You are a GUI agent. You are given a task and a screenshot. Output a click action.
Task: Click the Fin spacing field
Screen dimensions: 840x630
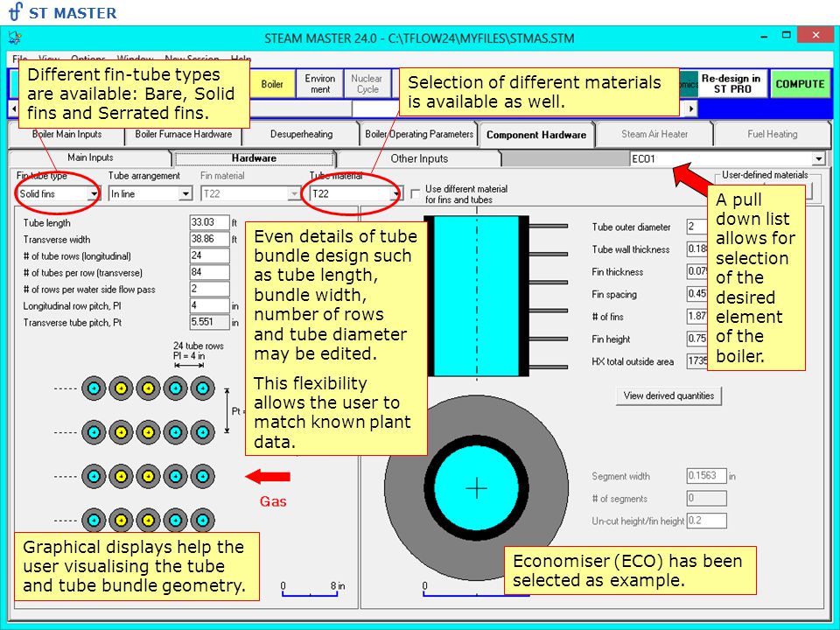click(697, 294)
